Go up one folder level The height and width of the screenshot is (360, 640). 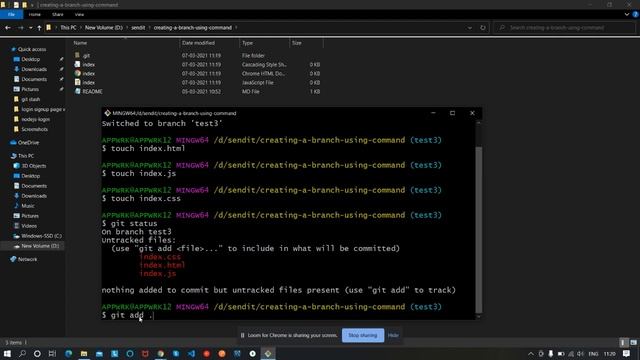point(39,28)
